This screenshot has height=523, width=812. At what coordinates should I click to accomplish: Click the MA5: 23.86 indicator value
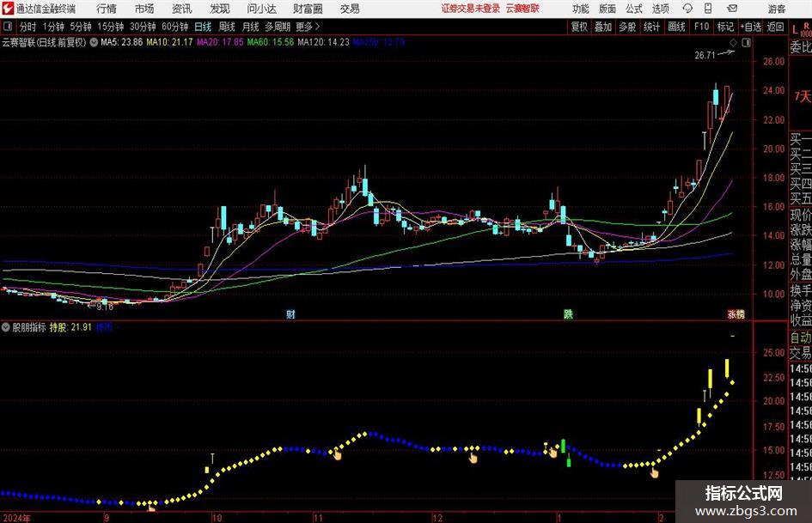click(122, 42)
